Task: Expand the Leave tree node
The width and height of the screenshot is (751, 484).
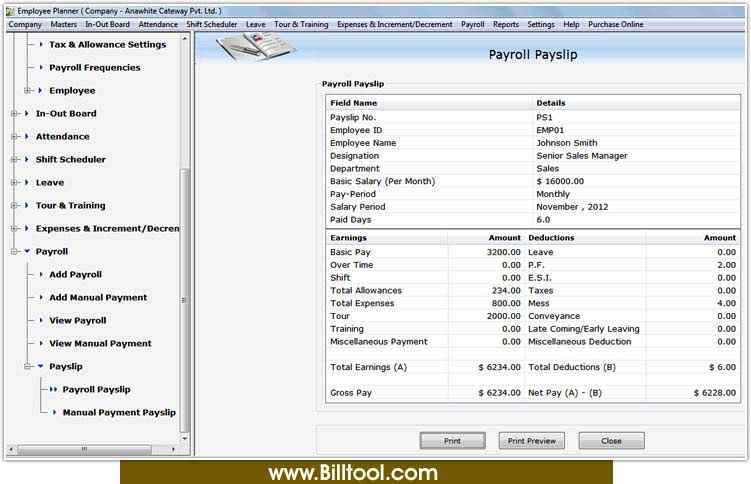Action: tap(14, 182)
